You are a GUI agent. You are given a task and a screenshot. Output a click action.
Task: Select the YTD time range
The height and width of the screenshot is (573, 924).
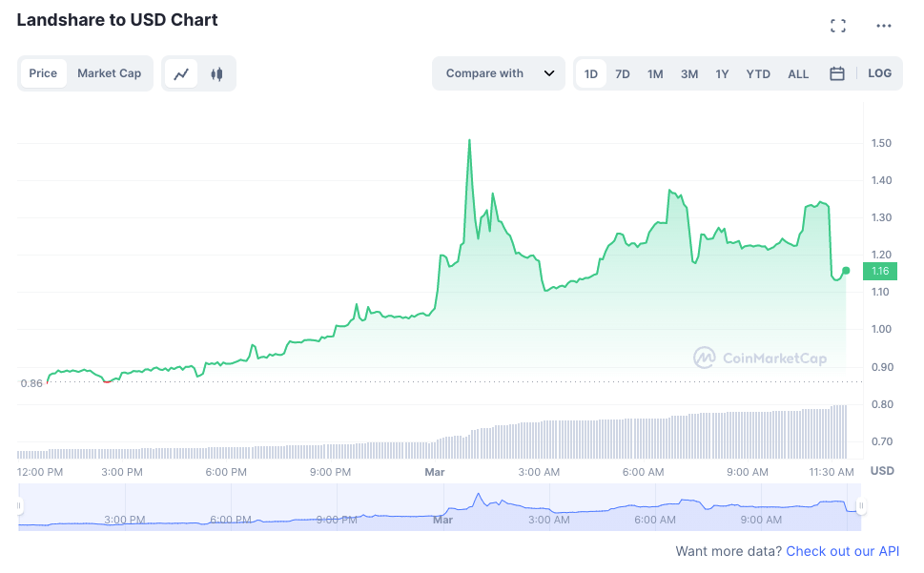pos(757,72)
